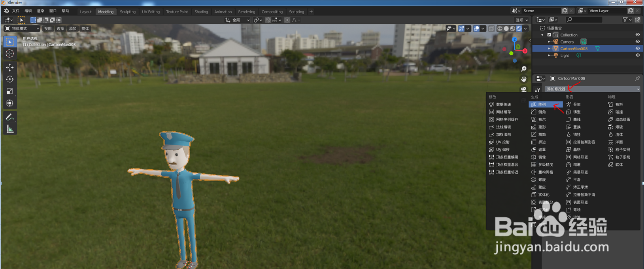Switch to the Layout workspace tab
Image resolution: width=644 pixels, height=269 pixels.
tap(86, 11)
